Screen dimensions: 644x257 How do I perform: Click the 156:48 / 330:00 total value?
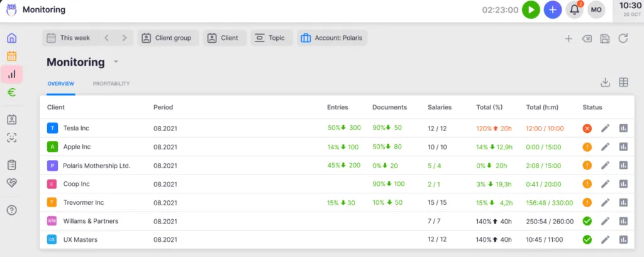coord(550,203)
